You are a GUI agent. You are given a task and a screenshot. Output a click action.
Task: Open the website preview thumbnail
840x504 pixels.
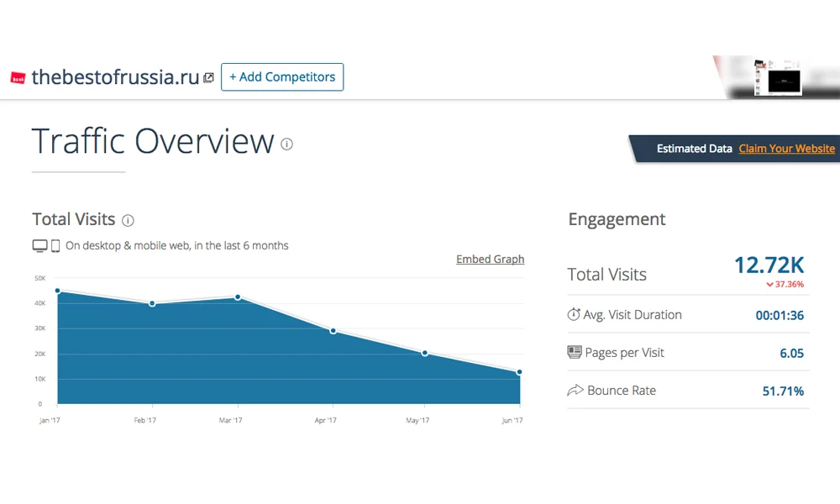pos(779,77)
